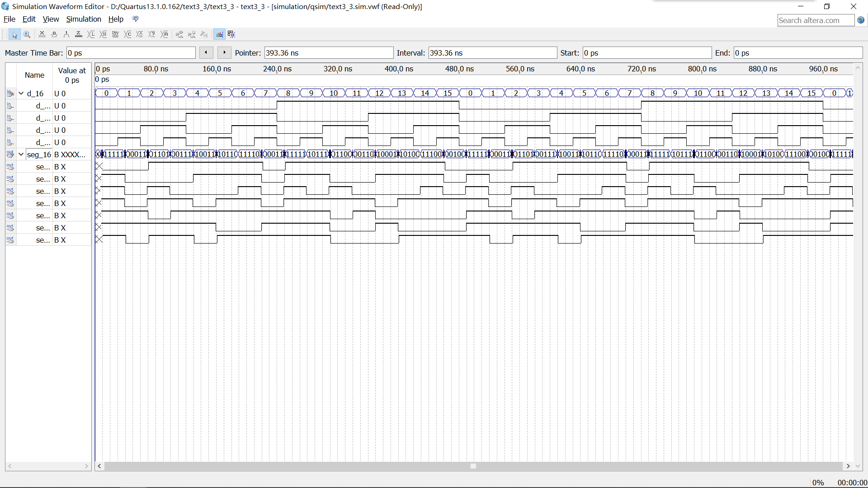
Task: Open Arbitrary Value (?) tool
Action: [152, 35]
